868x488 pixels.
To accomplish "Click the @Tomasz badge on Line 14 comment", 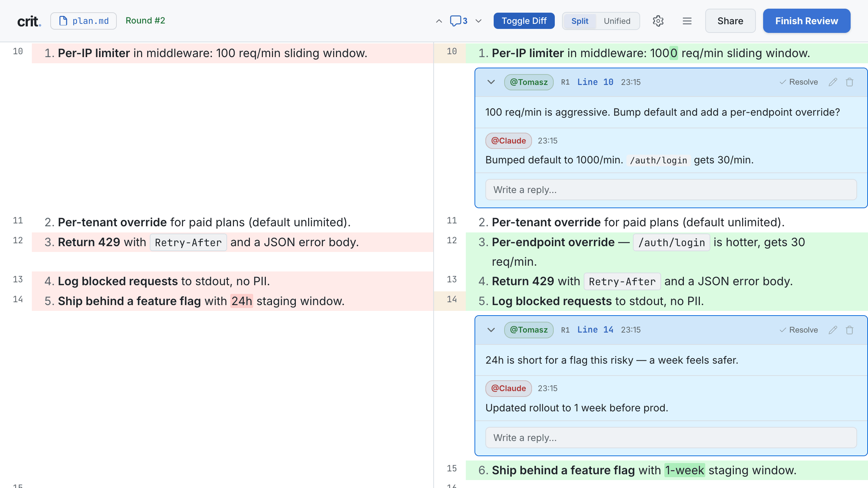I will [529, 330].
